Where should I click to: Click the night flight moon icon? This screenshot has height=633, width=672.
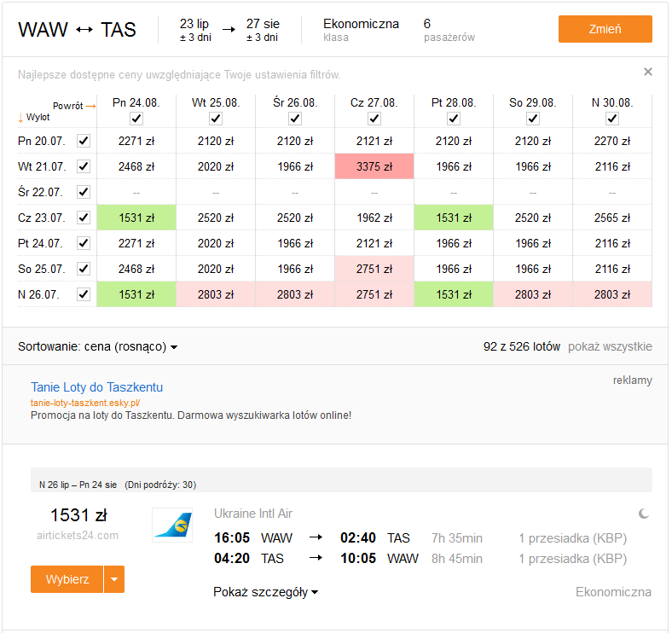tap(643, 514)
